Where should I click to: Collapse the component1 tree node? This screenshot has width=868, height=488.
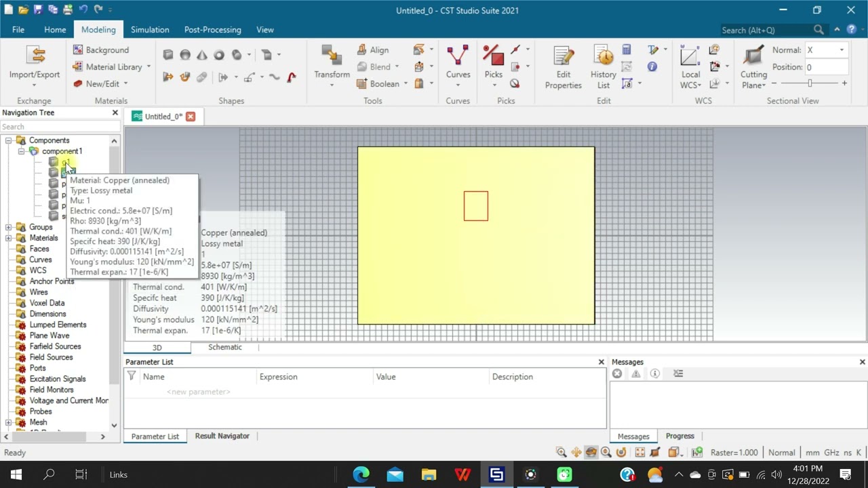click(21, 151)
